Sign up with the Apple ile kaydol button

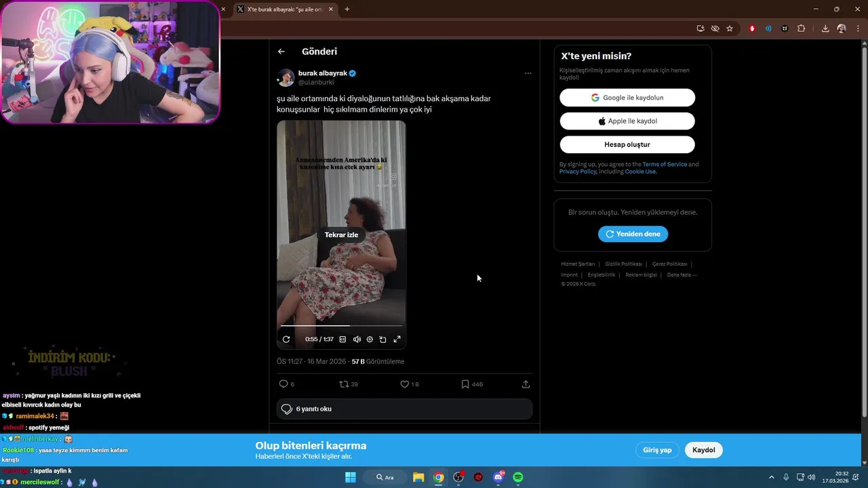pos(627,121)
